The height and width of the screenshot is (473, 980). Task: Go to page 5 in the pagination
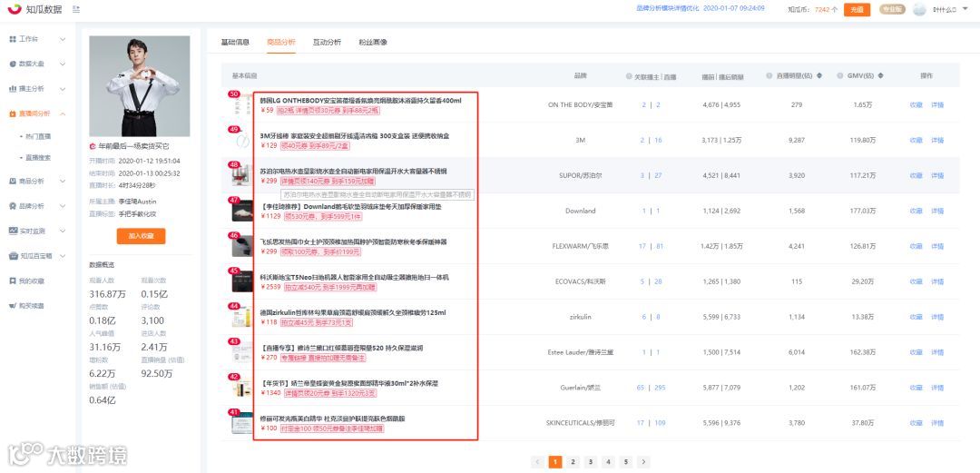click(625, 462)
